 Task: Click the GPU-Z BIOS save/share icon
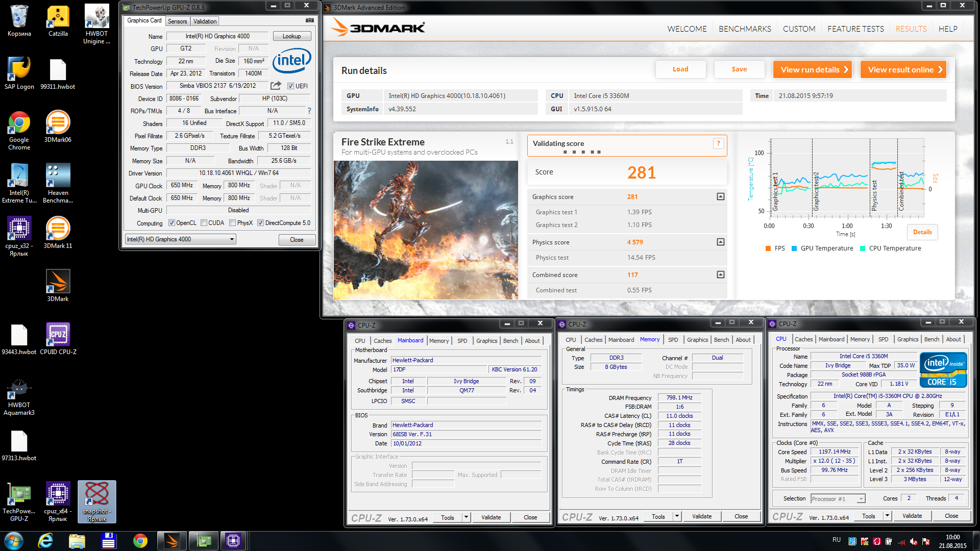click(x=276, y=85)
